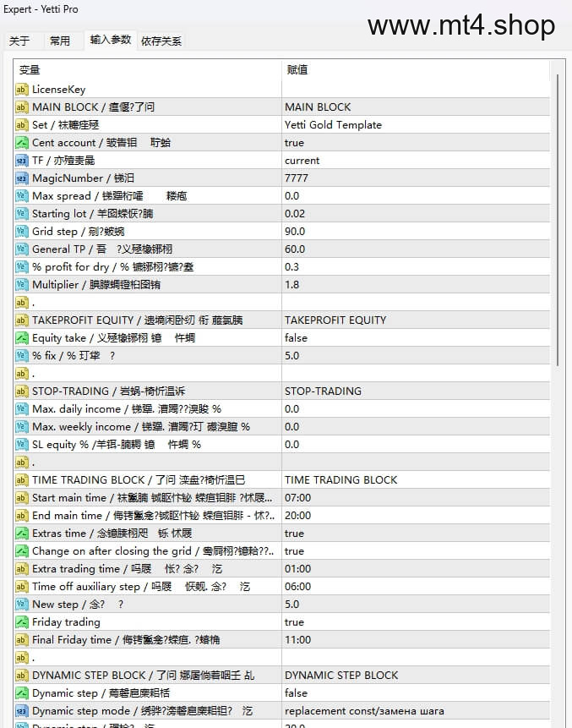Click the icon beside Max. weekly income
The height and width of the screenshot is (728, 572).
point(22,427)
